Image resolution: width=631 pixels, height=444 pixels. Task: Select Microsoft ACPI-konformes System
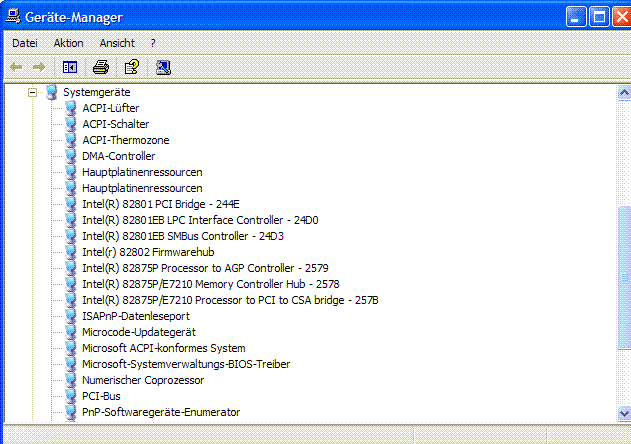point(163,348)
